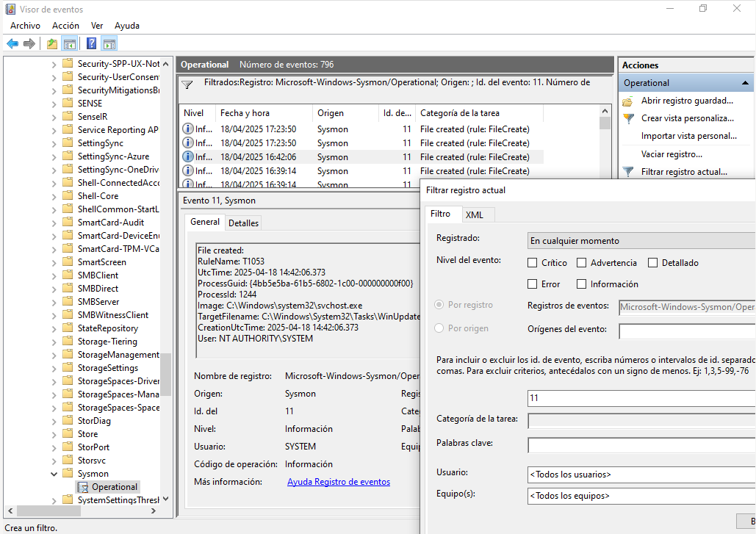
Task: Click the SENSE folder icon
Action: pos(68,103)
